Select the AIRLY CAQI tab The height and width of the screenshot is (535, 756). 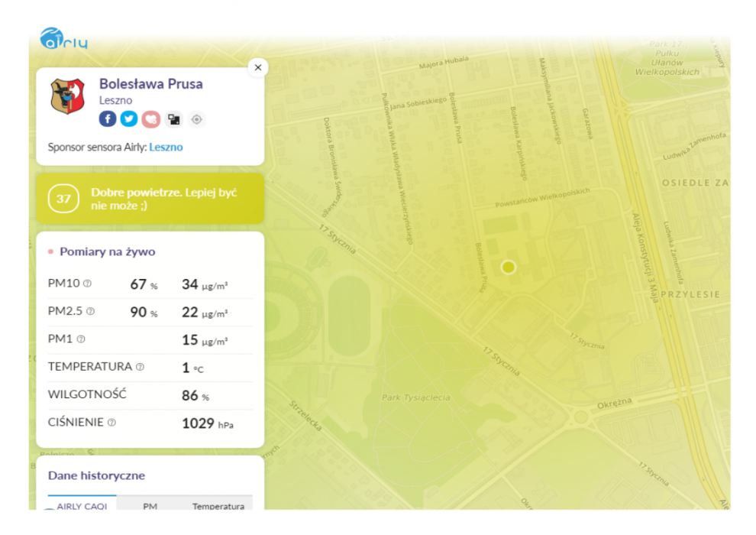tap(82, 504)
